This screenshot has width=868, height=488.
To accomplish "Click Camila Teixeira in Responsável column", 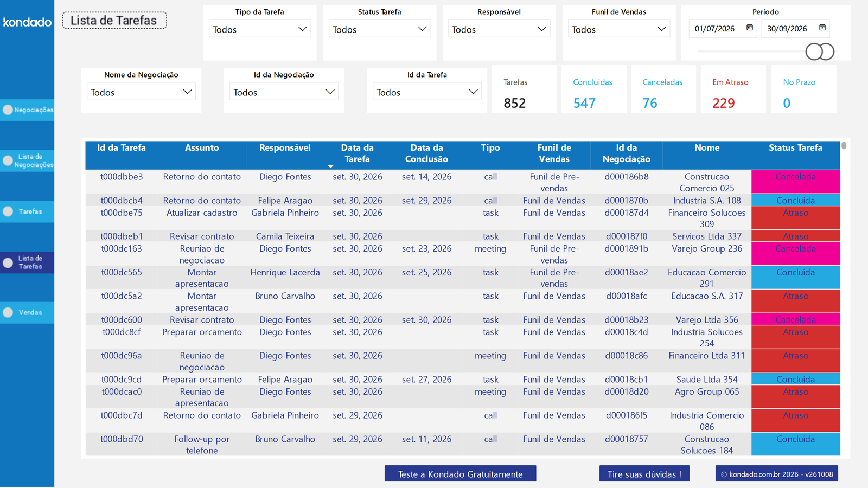I will point(285,236).
